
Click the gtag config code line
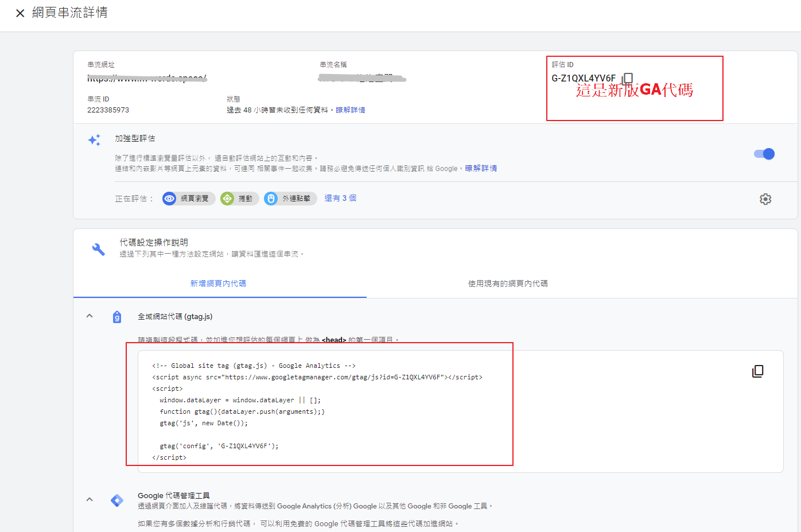click(x=219, y=446)
